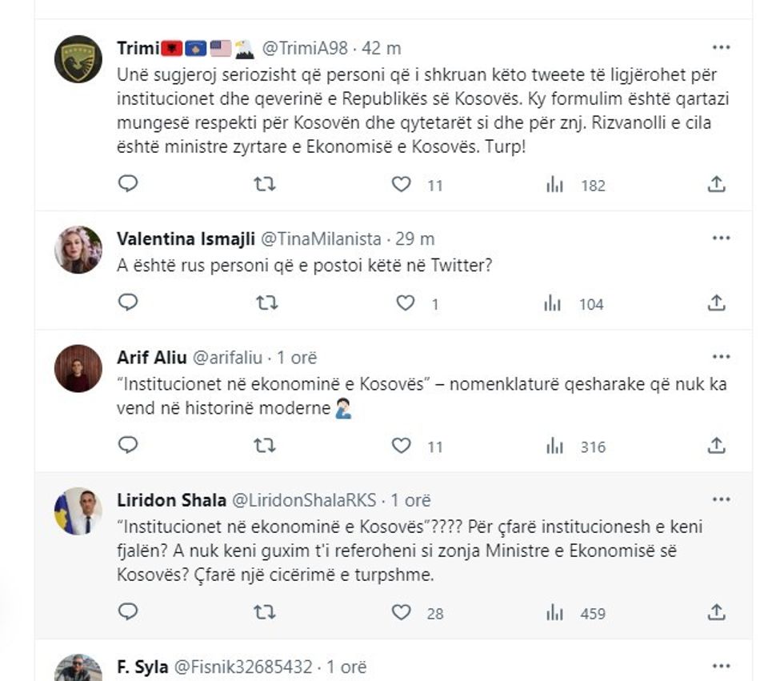Like Trimi's tweet heart icon
The image size is (784, 681).
pos(402,185)
